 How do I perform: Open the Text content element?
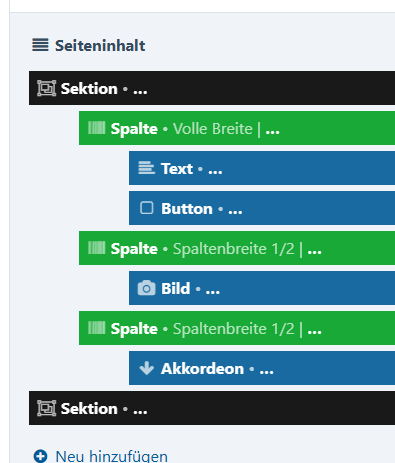pyautogui.click(x=262, y=168)
